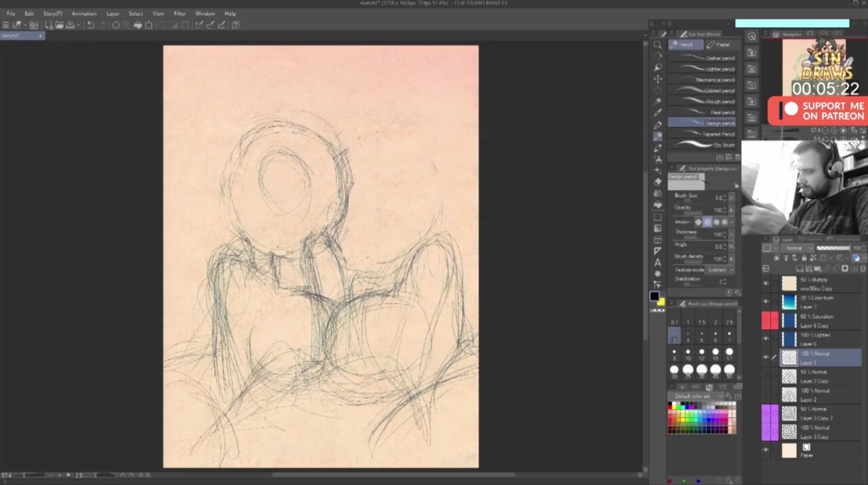Select the Move layer tool
Screen dimensions: 868x485
[657, 79]
